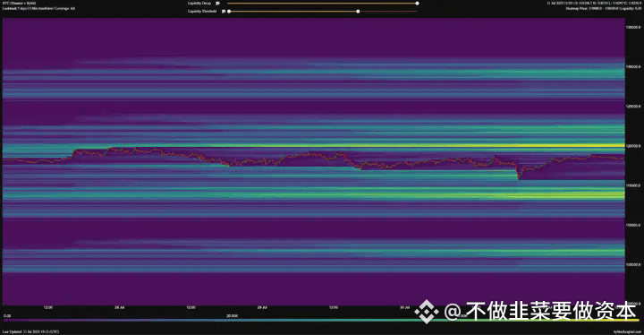Open the hyblockcapital link at bottom right
The height and width of the screenshot is (335, 644).
627,331
